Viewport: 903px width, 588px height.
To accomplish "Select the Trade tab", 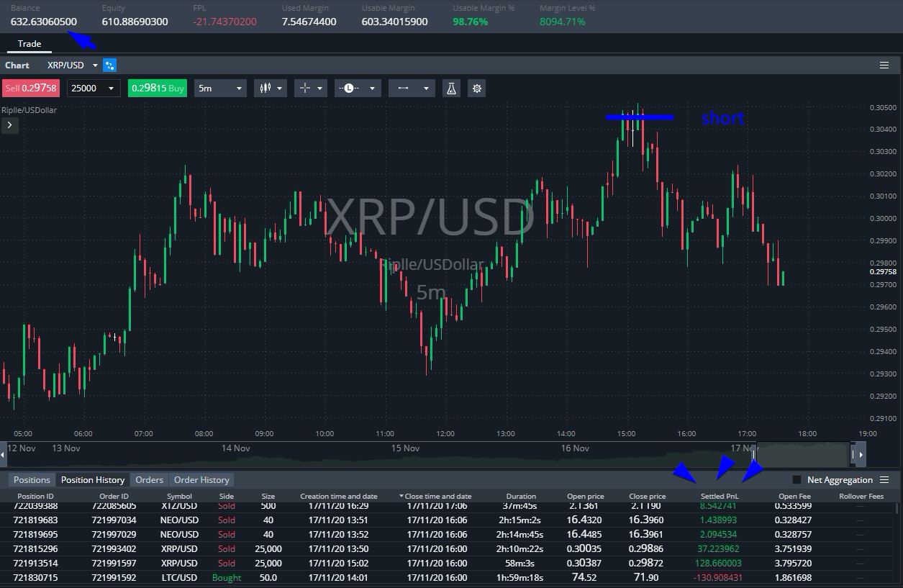I will 30,44.
